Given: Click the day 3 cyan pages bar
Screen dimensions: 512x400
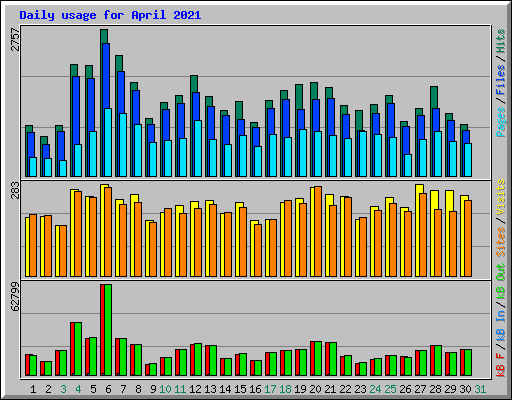Looking at the screenshot, I should (63, 169).
